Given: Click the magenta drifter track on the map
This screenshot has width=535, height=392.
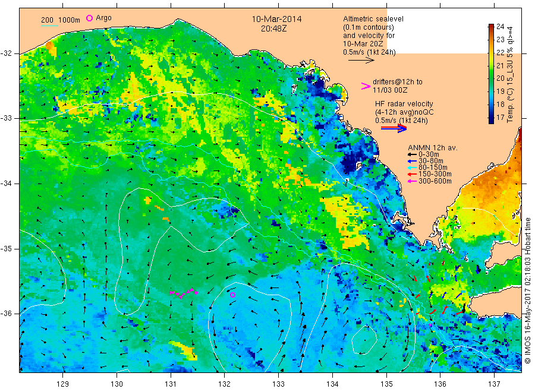Looking at the screenshot, I should [184, 293].
